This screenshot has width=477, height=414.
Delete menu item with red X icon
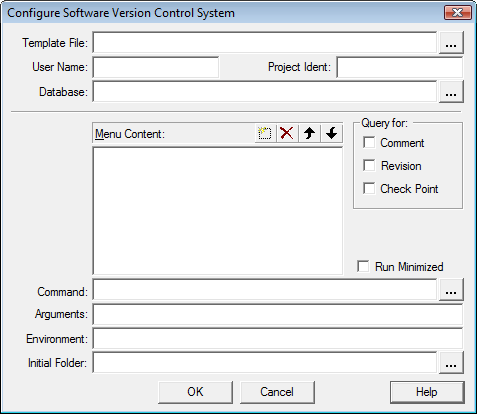click(x=287, y=134)
